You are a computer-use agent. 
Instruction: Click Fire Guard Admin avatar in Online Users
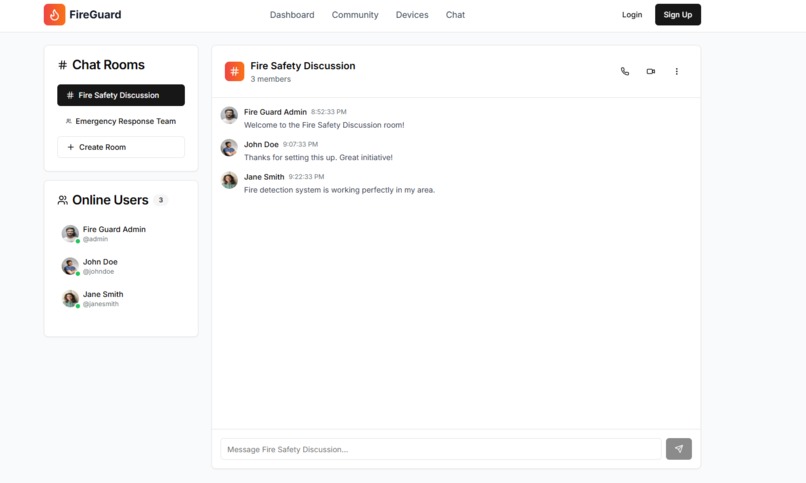(70, 233)
